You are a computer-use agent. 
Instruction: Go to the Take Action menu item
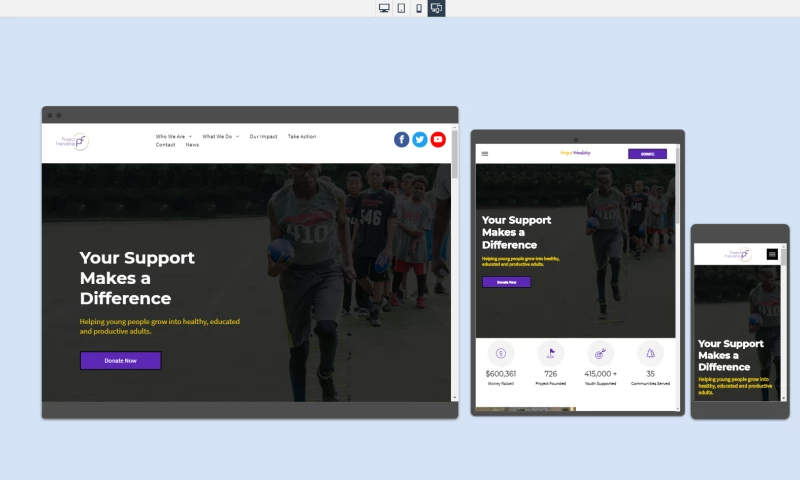pyautogui.click(x=301, y=136)
